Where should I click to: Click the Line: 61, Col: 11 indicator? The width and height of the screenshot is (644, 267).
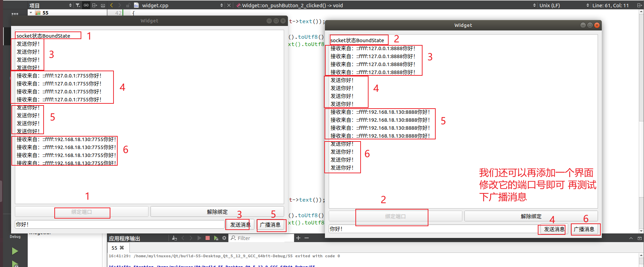pos(610,5)
